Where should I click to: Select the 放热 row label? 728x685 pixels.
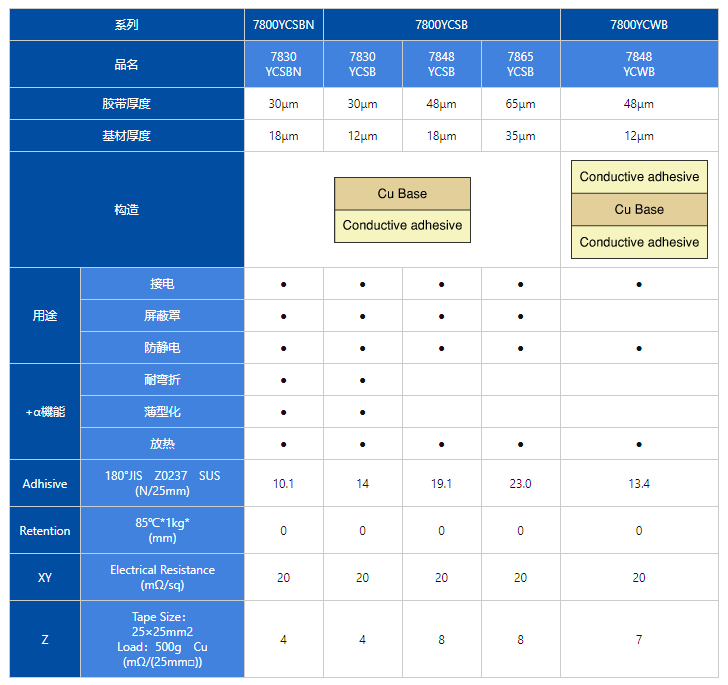(162, 443)
